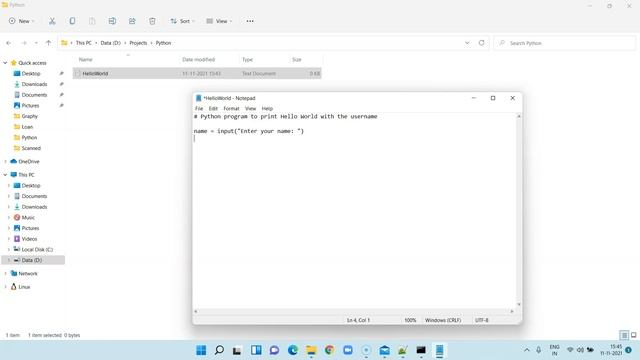Go up one folder level arrow
The height and width of the screenshot is (360, 640).
48,43
